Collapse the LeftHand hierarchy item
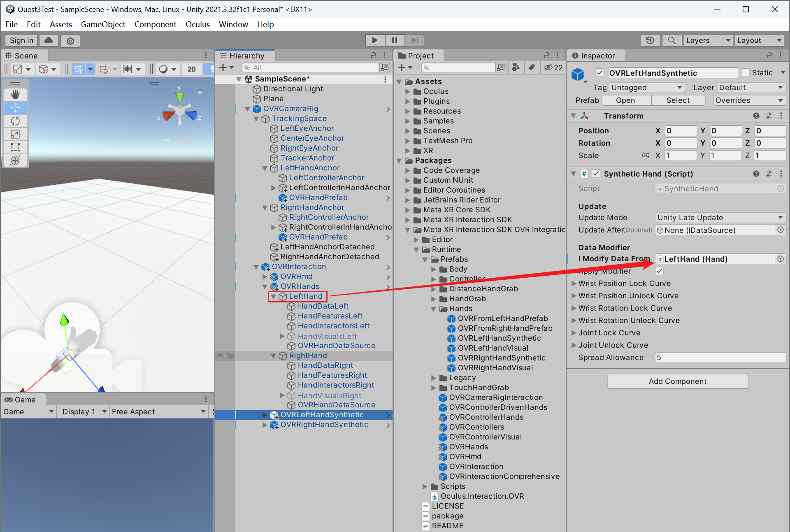Viewport: 790px width, 532px height. tap(273, 296)
